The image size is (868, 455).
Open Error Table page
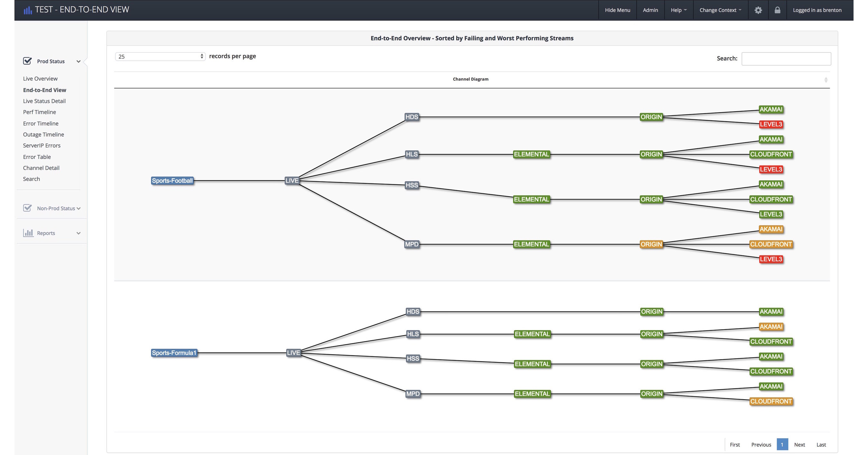[37, 157]
